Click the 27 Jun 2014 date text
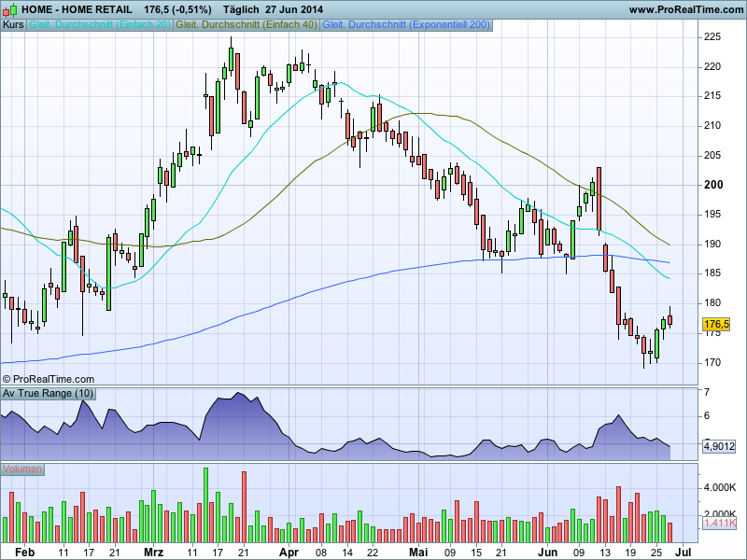747x560 pixels. coord(294,9)
